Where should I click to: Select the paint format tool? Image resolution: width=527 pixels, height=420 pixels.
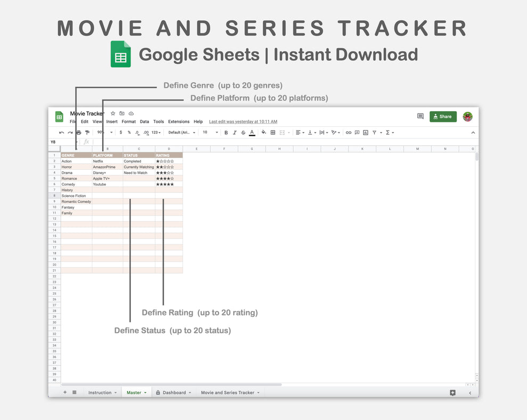(x=88, y=133)
